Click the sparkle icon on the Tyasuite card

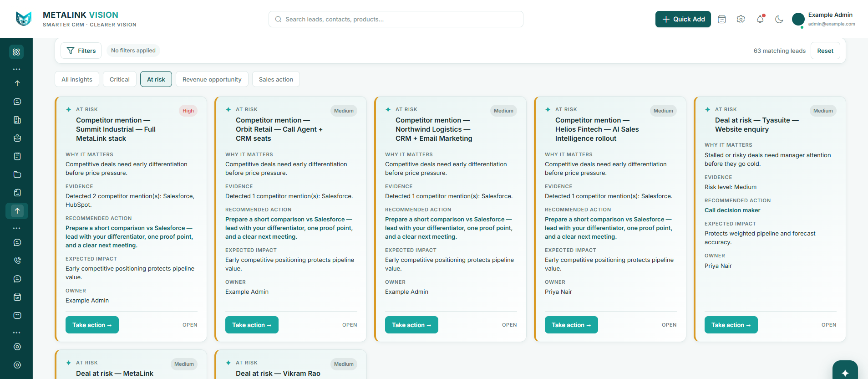(708, 109)
